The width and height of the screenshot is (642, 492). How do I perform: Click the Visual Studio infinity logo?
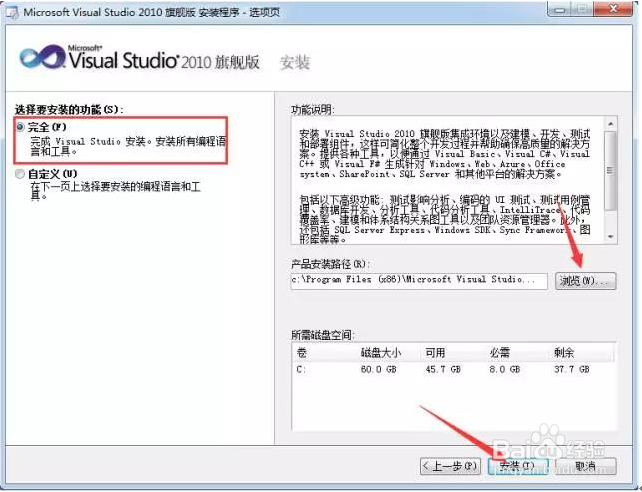43,57
